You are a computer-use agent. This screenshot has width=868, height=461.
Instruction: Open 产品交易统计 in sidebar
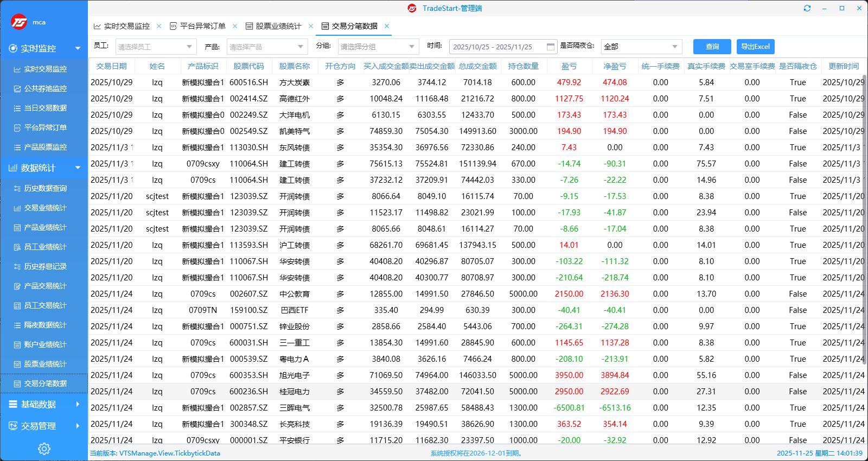point(44,286)
